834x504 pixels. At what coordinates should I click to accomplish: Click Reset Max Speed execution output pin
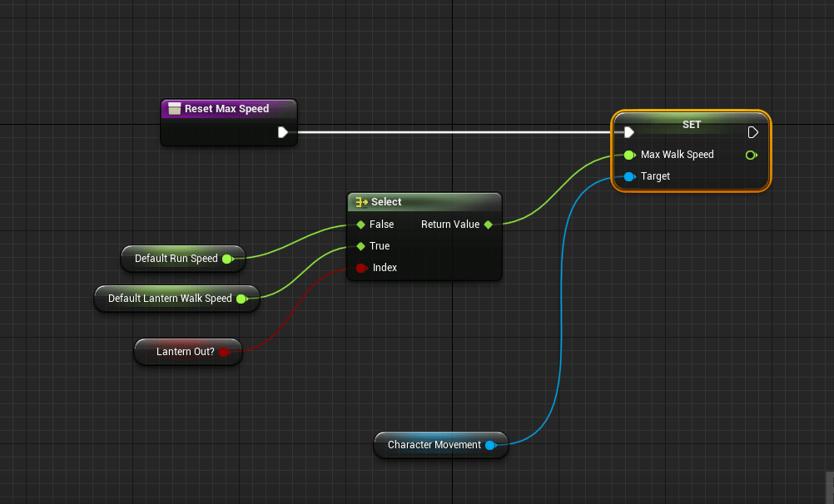pyautogui.click(x=283, y=132)
